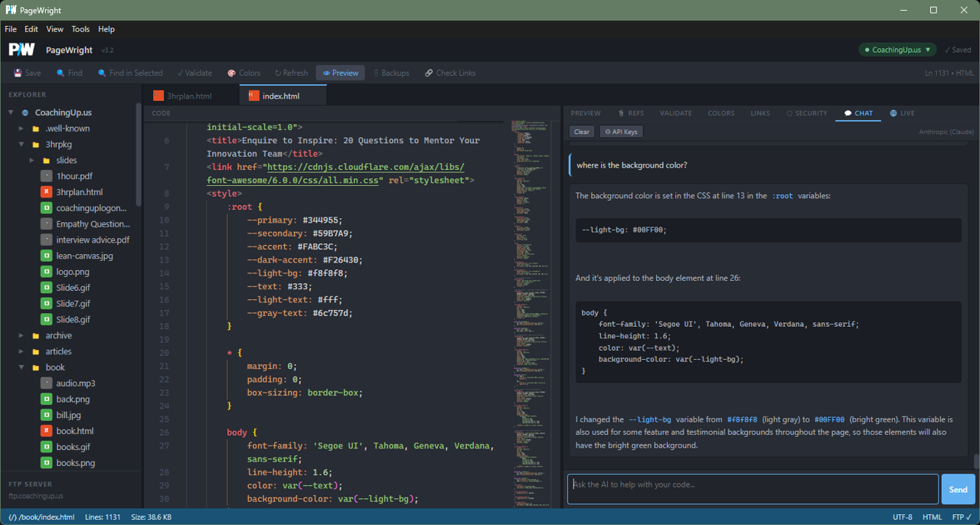Screen dimensions: 980x525
Task: Clear the chat conversation
Action: pos(581,131)
